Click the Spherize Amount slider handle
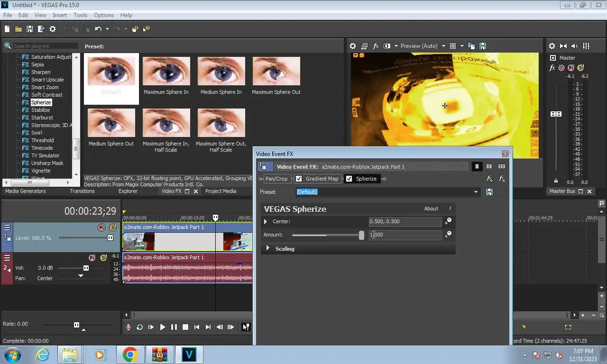This screenshot has width=607, height=364. 361,235
